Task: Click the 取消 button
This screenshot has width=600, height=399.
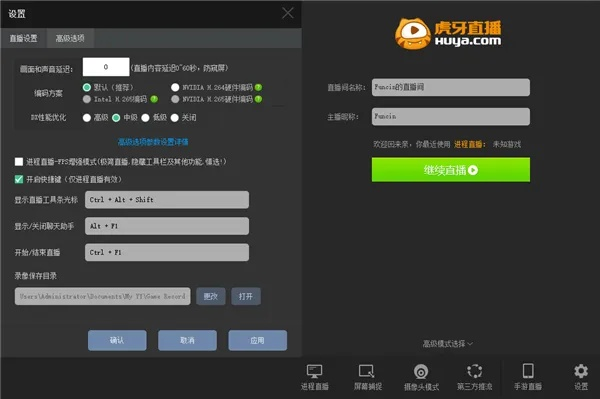Action: tap(188, 340)
